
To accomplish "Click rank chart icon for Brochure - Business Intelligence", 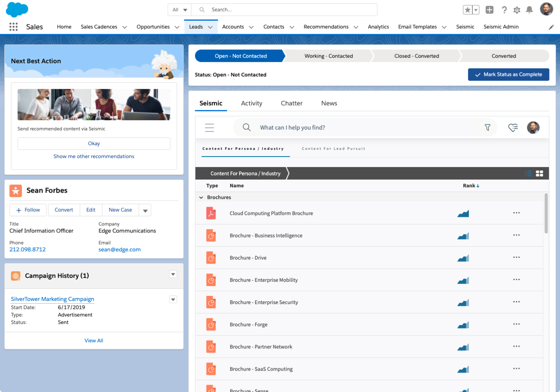I will [x=463, y=236].
